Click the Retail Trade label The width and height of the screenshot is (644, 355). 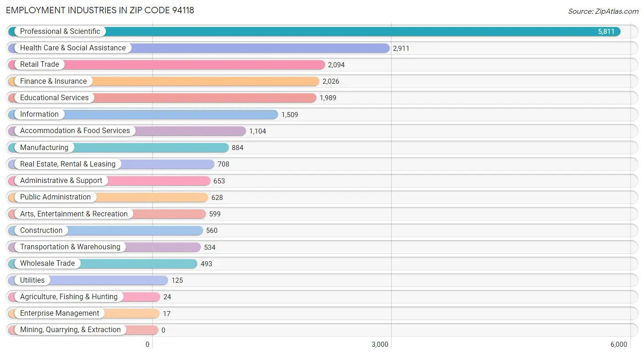pos(39,65)
